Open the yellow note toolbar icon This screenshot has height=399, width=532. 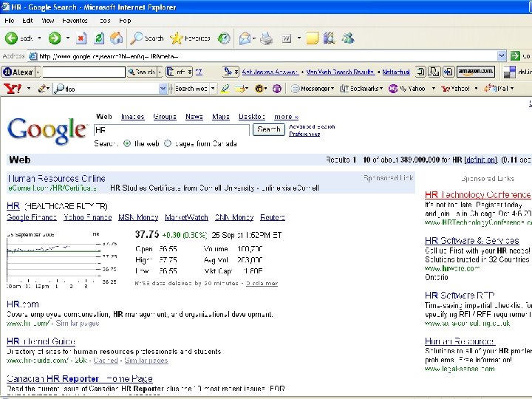(x=312, y=38)
